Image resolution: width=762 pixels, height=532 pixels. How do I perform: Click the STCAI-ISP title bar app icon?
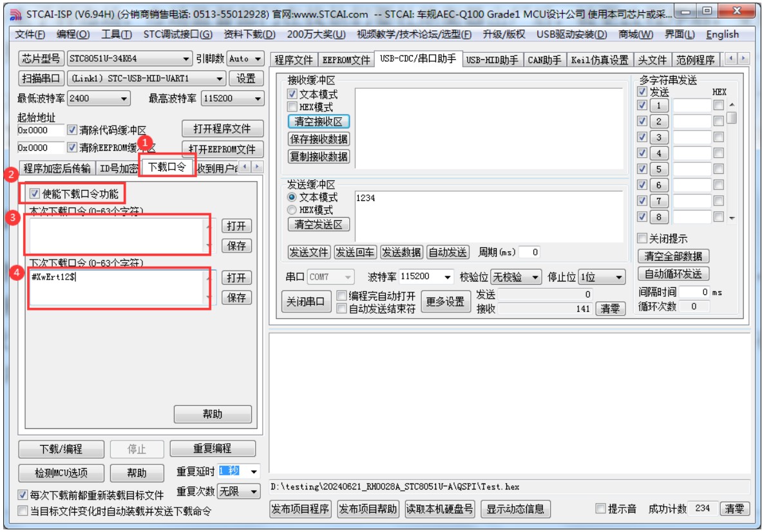(x=16, y=15)
